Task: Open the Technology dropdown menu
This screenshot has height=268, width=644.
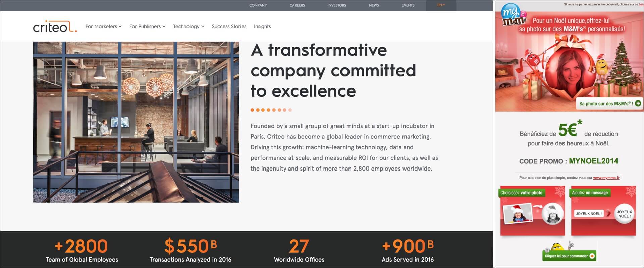Action: point(189,26)
